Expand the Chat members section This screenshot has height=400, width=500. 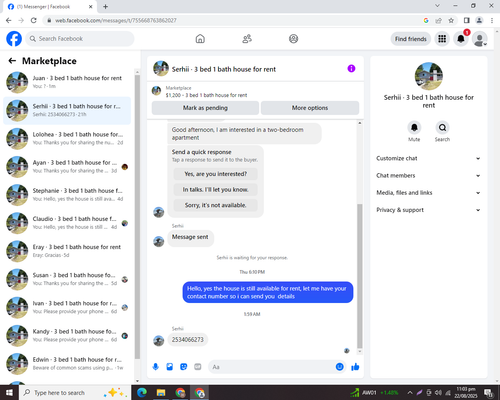(x=428, y=176)
